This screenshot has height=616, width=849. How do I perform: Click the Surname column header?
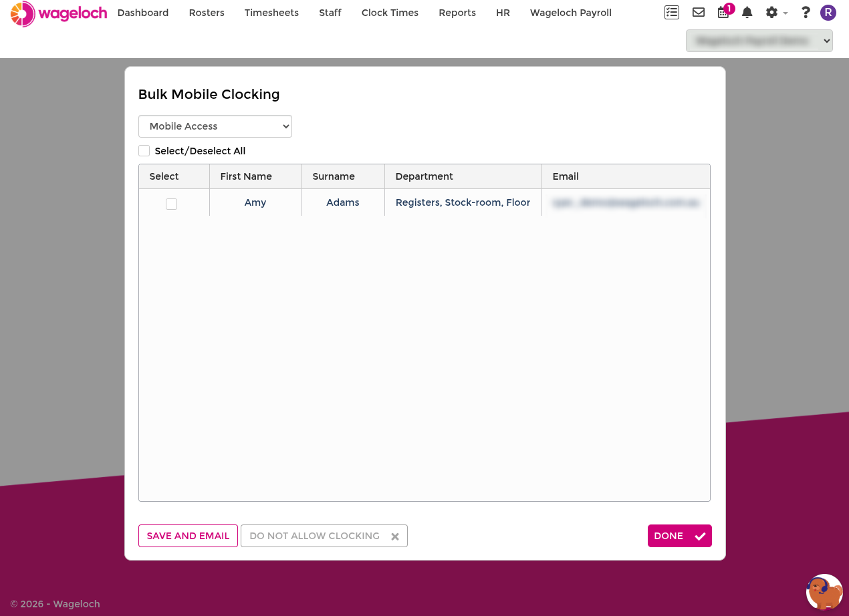tap(344, 176)
